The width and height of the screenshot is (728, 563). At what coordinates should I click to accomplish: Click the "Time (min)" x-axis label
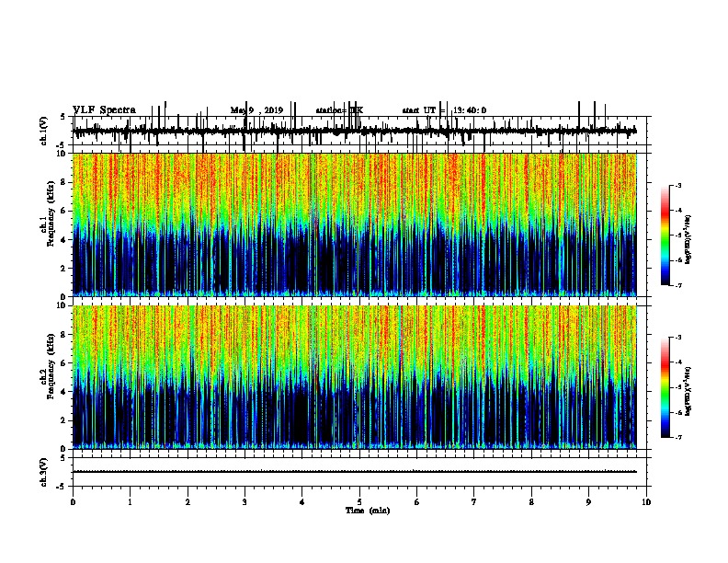(368, 511)
